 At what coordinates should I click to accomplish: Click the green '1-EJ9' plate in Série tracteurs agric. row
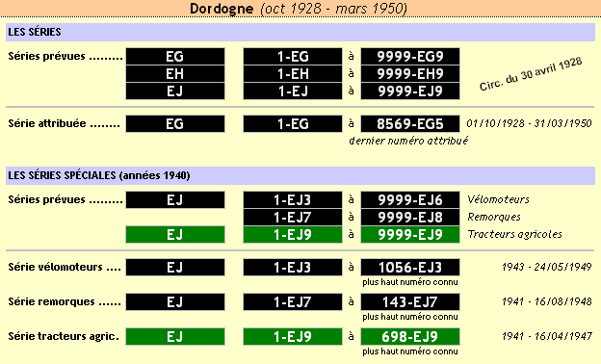click(x=293, y=337)
